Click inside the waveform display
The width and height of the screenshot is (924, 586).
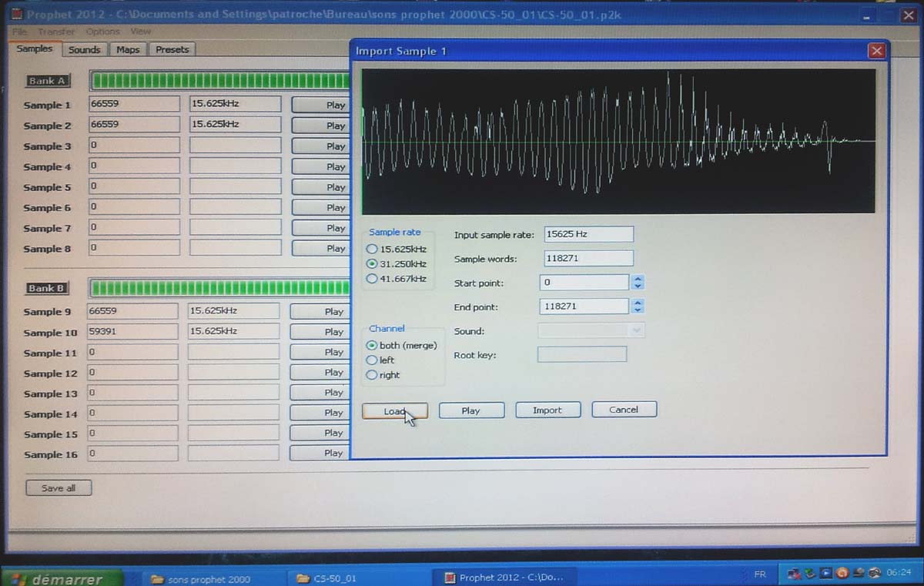[618, 141]
